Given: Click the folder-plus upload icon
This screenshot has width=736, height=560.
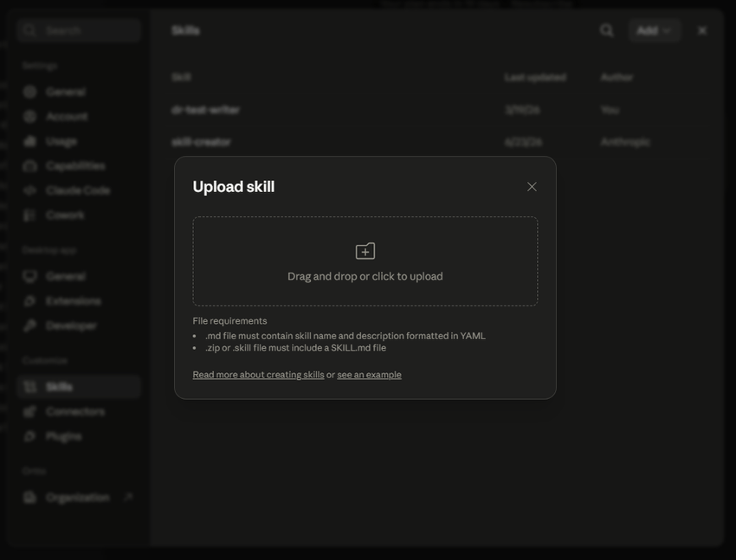Looking at the screenshot, I should click(365, 251).
